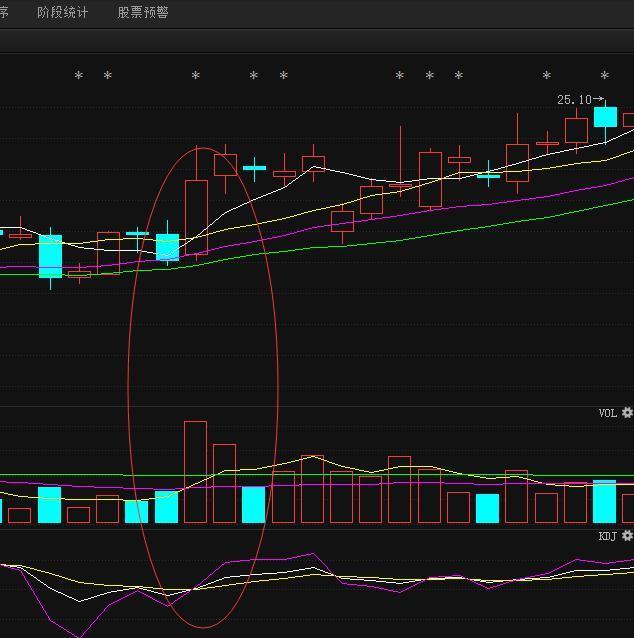The width and height of the screenshot is (634, 638).
Task: Click the cyan doji candle right of the ellipse top
Action: (254, 168)
